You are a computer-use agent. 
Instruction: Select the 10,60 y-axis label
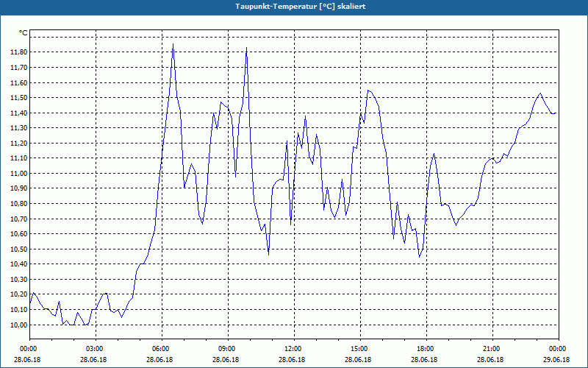19,234
